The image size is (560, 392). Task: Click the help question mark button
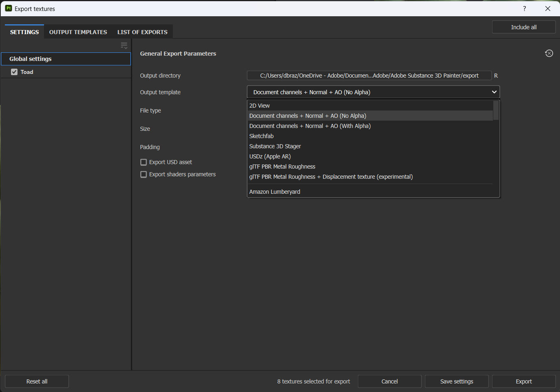pos(525,9)
